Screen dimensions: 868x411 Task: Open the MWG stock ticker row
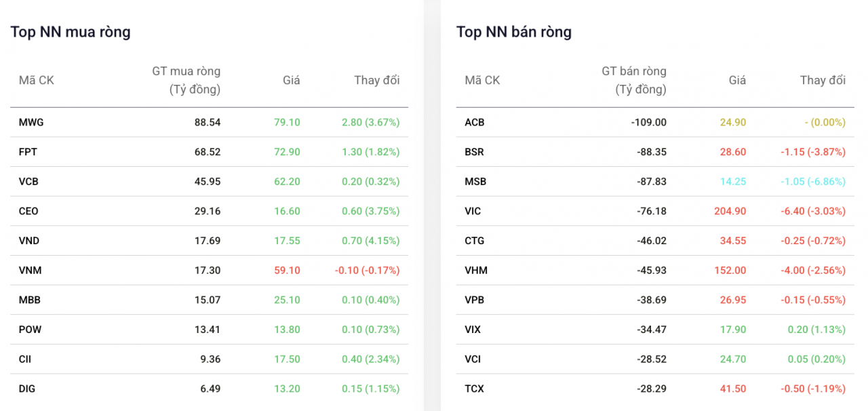(209, 123)
